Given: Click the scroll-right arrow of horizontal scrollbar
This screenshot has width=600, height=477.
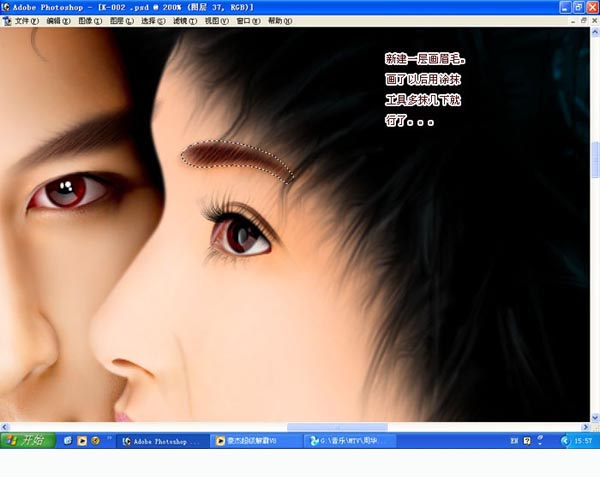Looking at the screenshot, I should pos(585,427).
